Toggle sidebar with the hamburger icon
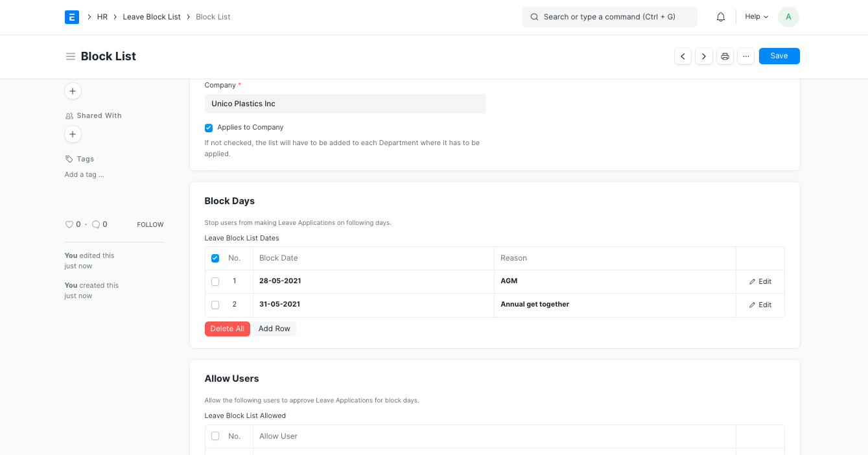 [x=71, y=56]
